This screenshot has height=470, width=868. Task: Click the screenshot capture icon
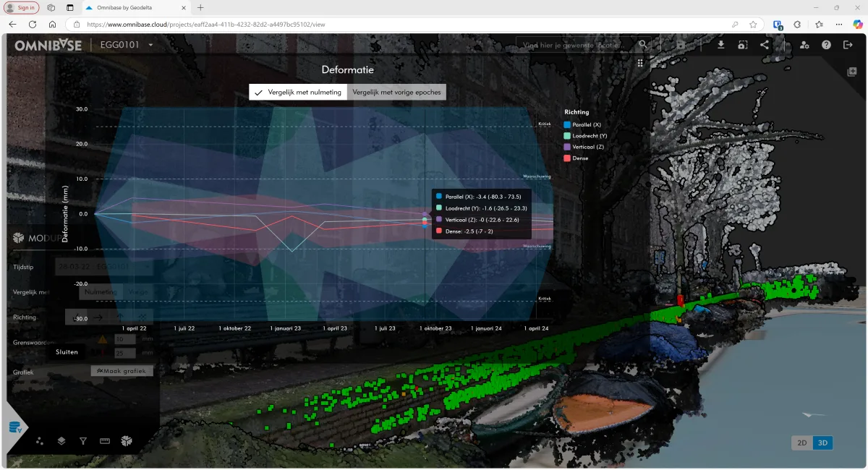pyautogui.click(x=742, y=45)
